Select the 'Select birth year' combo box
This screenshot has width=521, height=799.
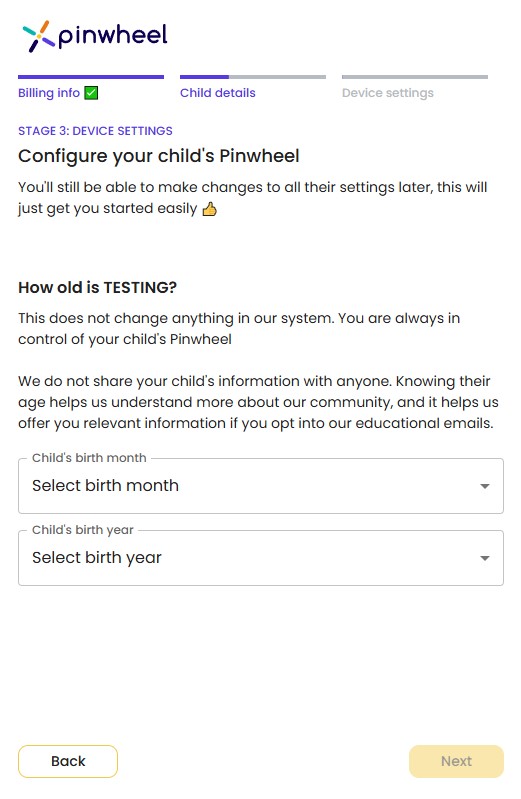click(261, 558)
